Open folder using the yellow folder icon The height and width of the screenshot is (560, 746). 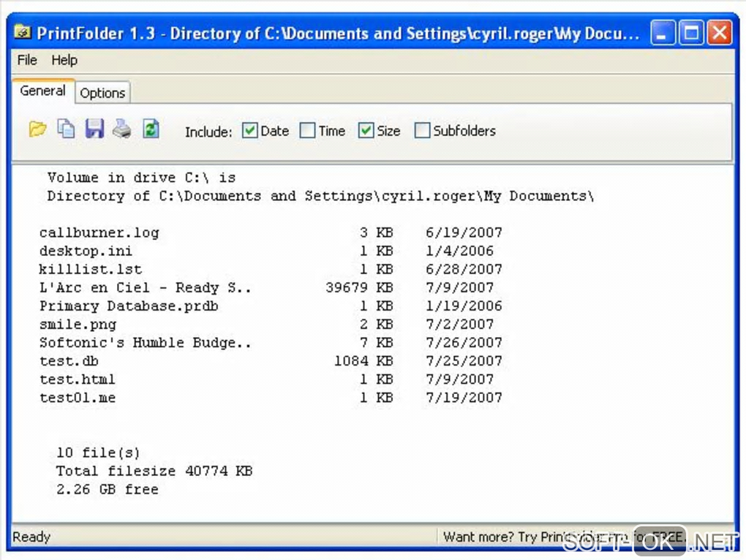[37, 129]
